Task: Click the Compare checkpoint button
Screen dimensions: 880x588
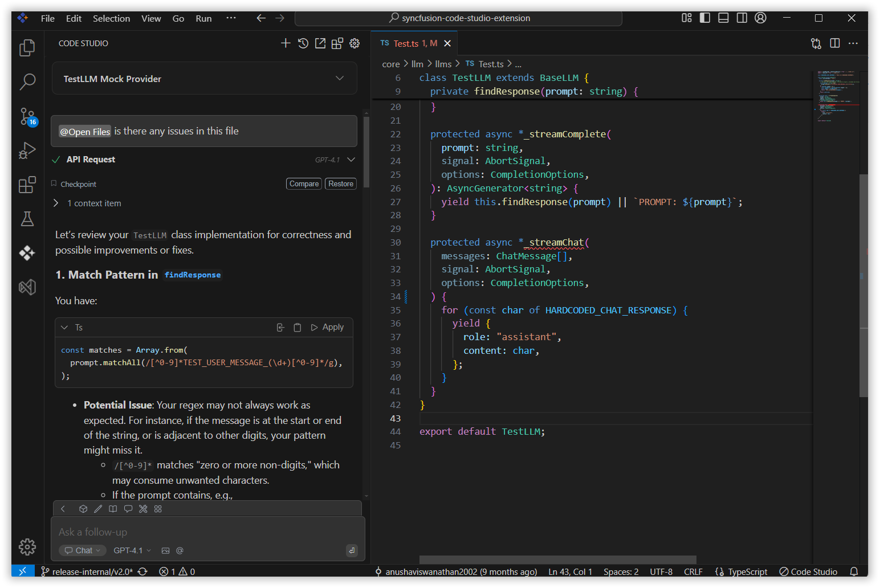Action: [304, 184]
